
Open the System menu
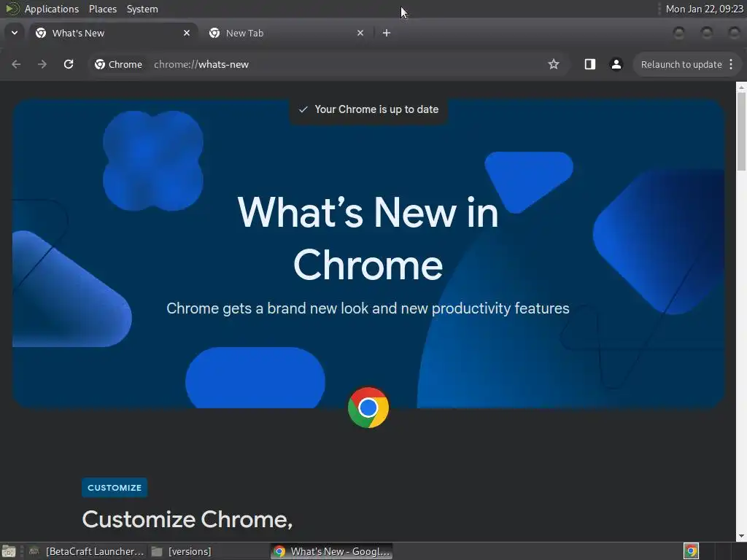point(142,9)
